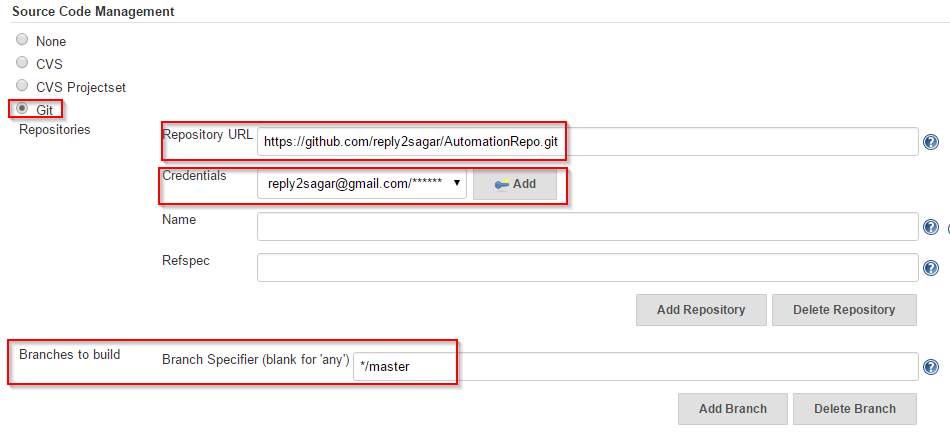Focus the Branch Specifier field containing */master
Screen dimensions: 950x435
[x=636, y=367]
